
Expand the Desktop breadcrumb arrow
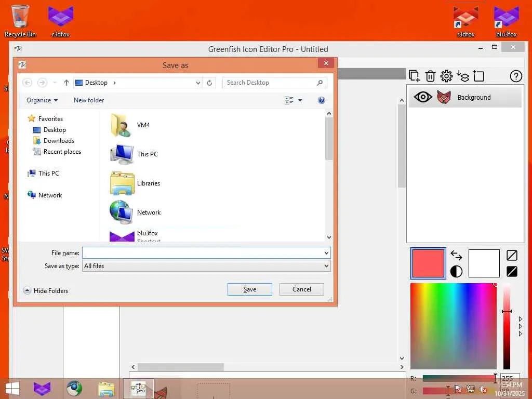point(115,83)
